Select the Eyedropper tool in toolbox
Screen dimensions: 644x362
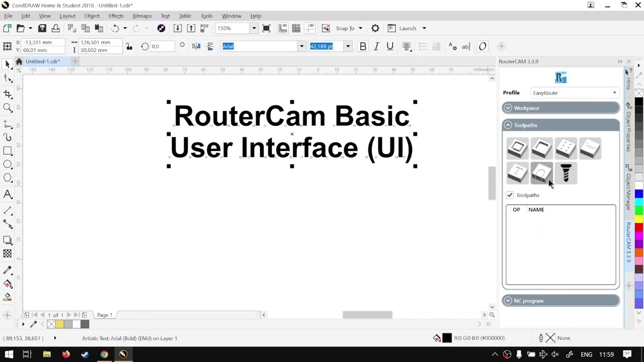coord(8,270)
